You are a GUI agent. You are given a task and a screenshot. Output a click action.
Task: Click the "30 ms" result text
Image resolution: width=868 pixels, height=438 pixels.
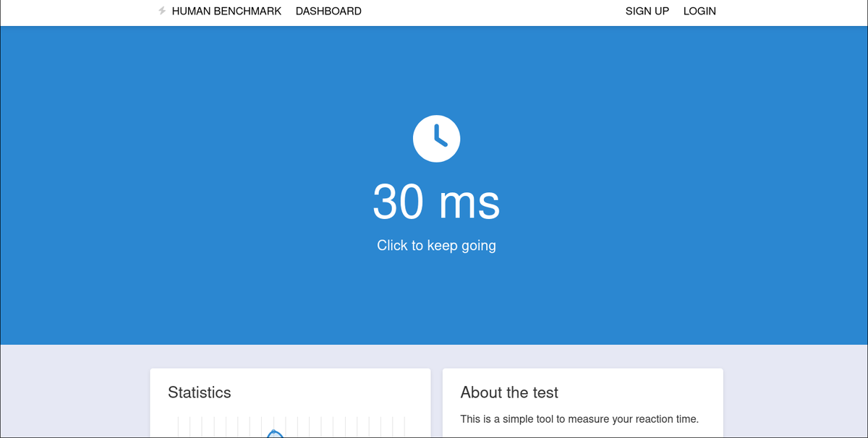coord(436,202)
